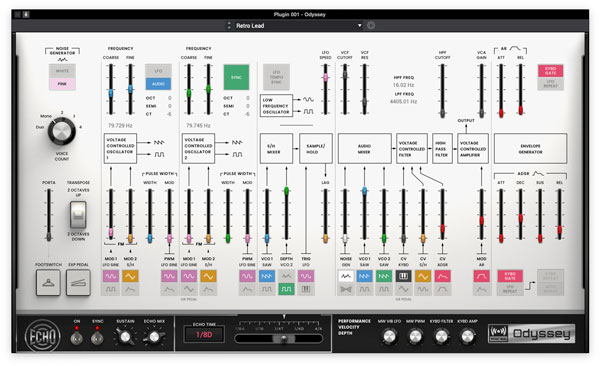
Task: Open the Retro Lead preset dropdown arrow
Action: [359, 26]
